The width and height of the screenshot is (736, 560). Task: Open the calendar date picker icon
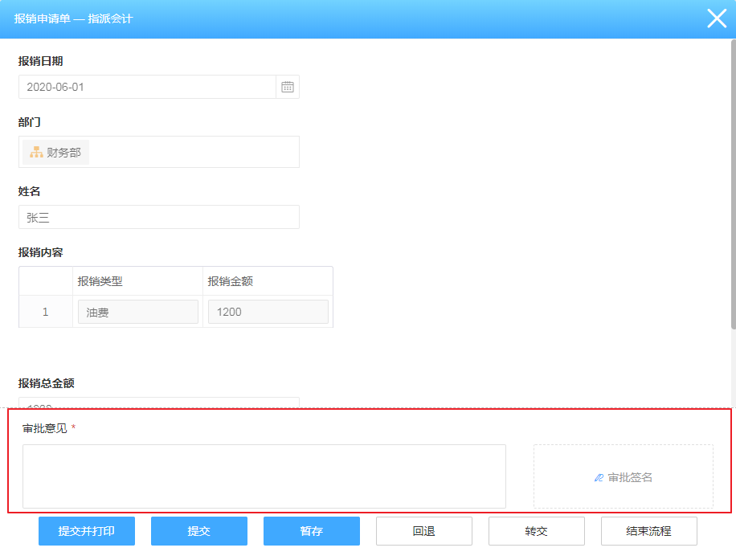288,87
